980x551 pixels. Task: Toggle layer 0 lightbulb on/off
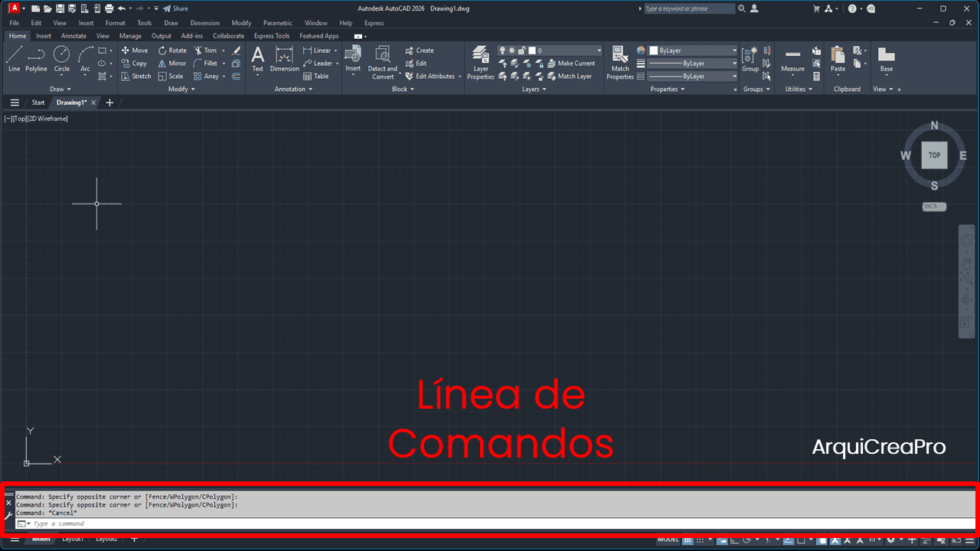(502, 51)
